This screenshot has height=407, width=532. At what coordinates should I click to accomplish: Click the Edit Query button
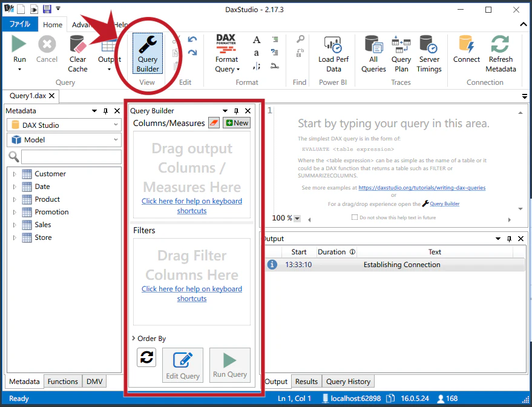tap(183, 365)
